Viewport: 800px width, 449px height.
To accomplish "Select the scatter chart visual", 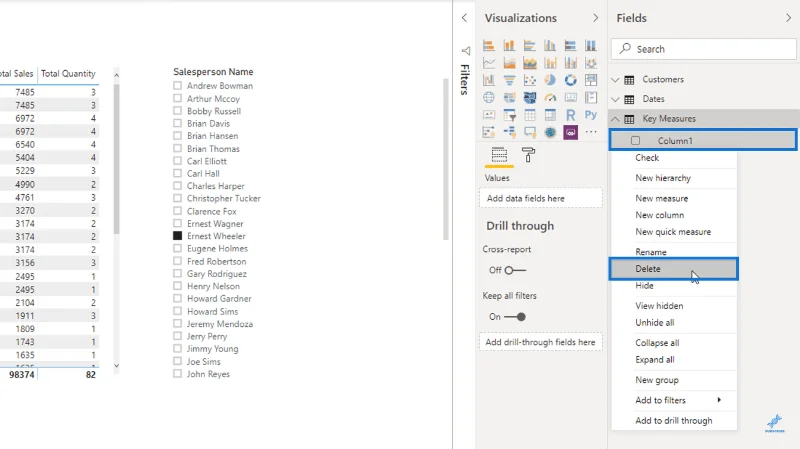I will 530,80.
